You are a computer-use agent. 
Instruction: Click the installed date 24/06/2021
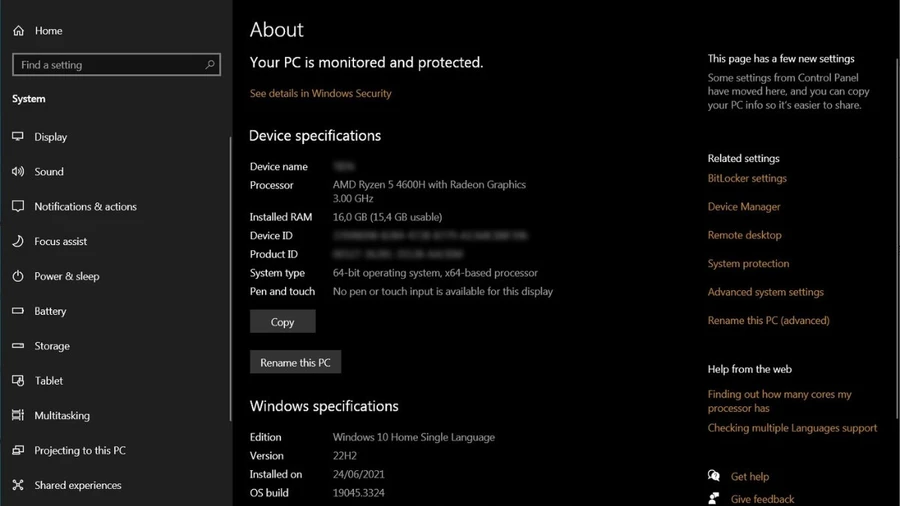pos(358,474)
